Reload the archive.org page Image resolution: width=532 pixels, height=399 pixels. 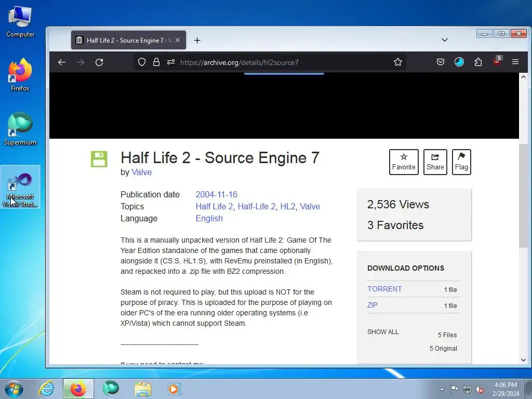click(99, 62)
